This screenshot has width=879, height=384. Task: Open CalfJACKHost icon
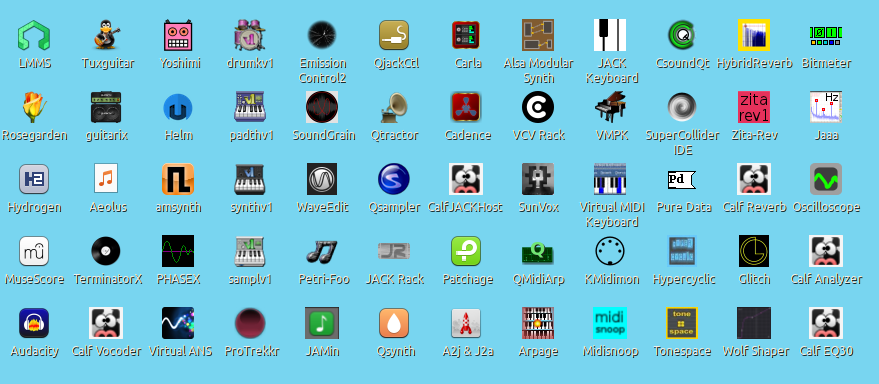(x=466, y=179)
